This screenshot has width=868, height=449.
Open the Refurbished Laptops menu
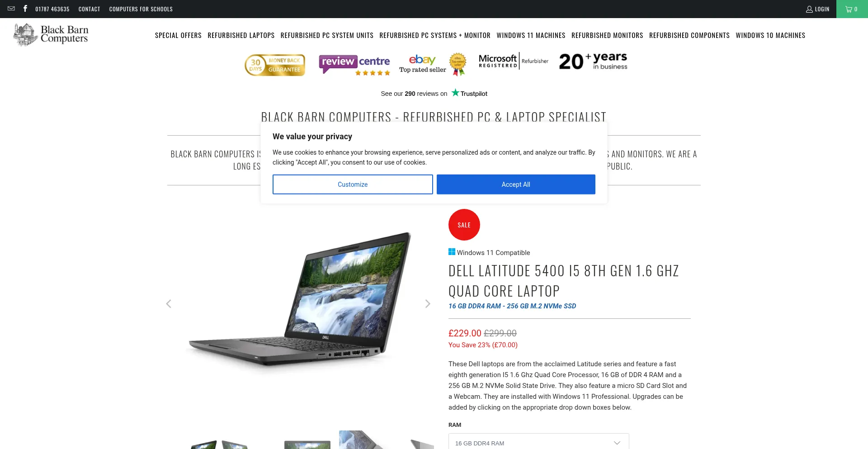point(241,35)
